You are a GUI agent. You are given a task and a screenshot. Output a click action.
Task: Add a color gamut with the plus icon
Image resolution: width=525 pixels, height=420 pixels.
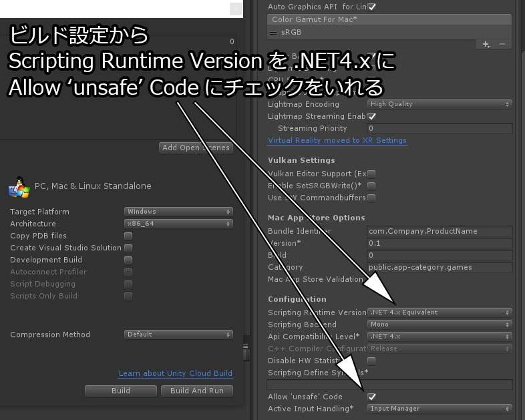point(486,44)
